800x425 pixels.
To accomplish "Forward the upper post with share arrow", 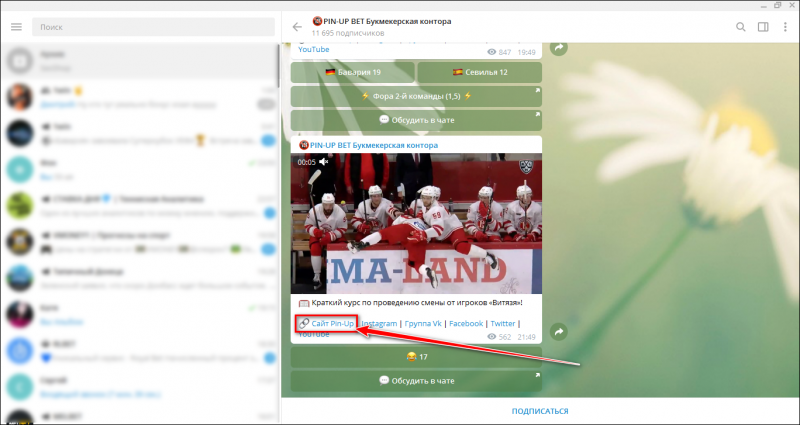I will [x=559, y=47].
